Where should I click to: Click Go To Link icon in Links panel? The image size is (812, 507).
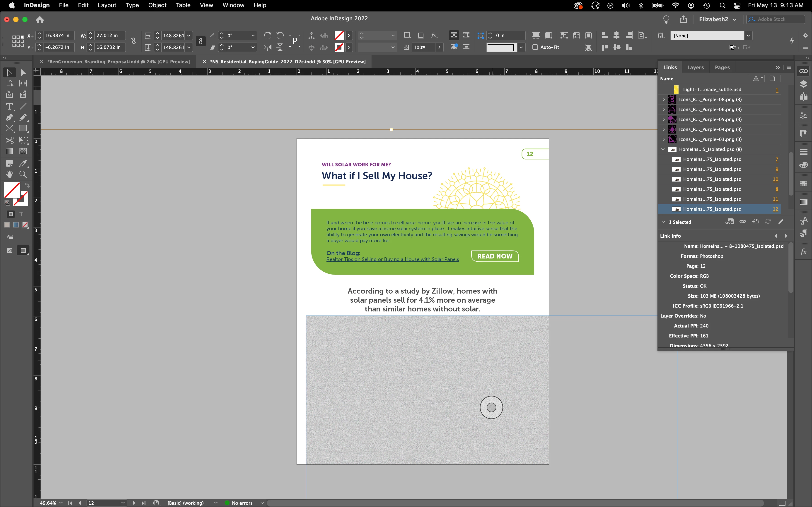(755, 222)
